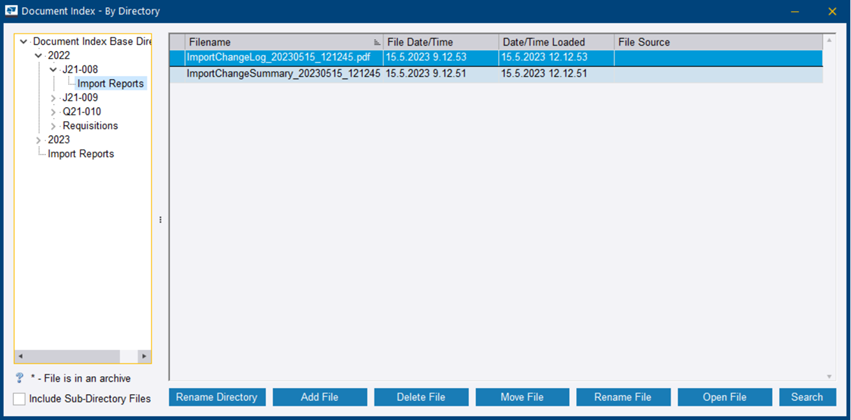This screenshot has width=851, height=420.
Task: Collapse the J21-008 folder node
Action: click(x=53, y=70)
